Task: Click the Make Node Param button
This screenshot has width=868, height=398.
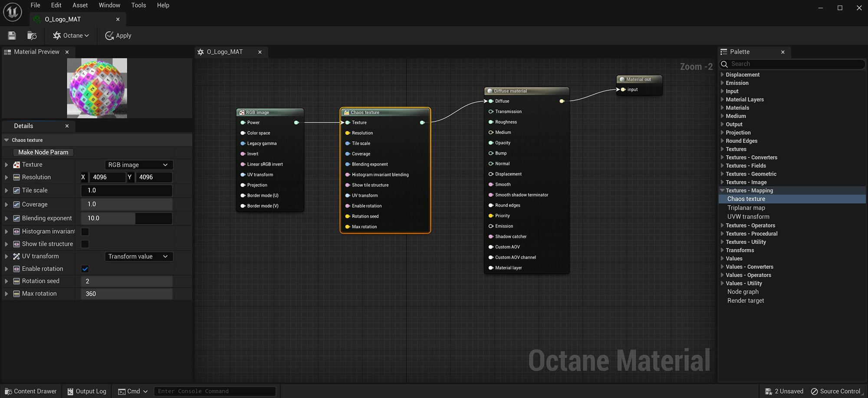Action: pos(43,152)
